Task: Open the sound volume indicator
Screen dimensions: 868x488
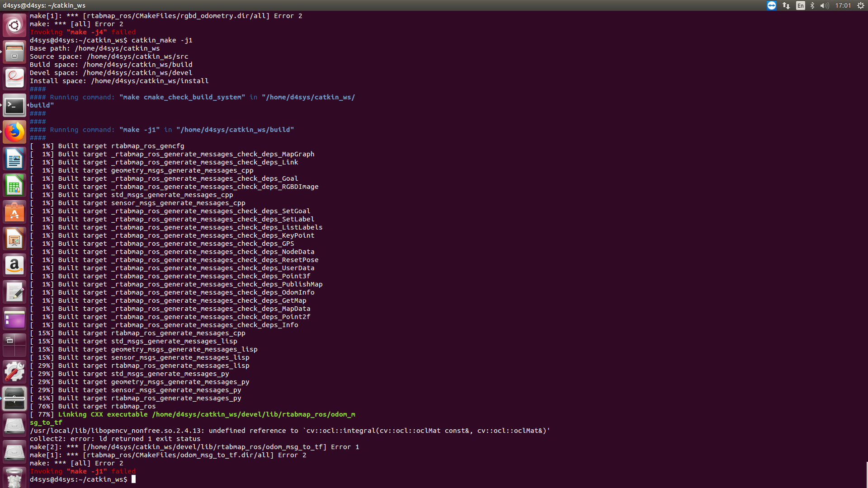Action: [x=824, y=5]
